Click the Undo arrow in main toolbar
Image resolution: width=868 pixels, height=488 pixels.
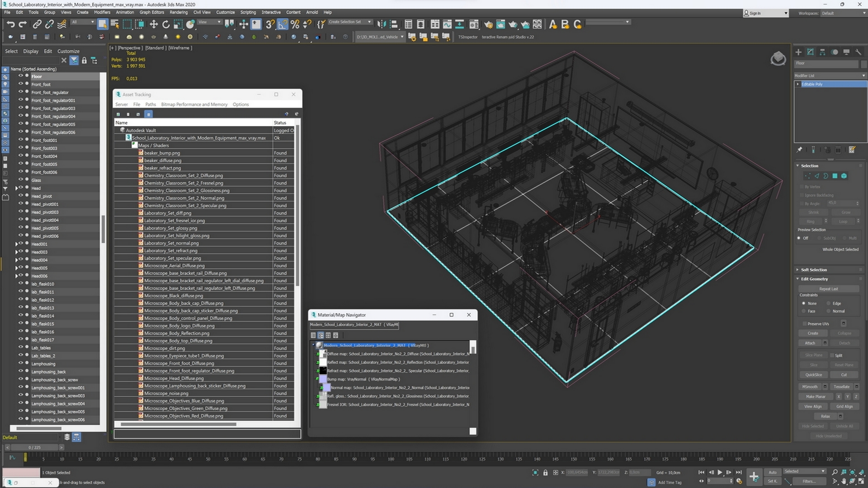pos(11,24)
